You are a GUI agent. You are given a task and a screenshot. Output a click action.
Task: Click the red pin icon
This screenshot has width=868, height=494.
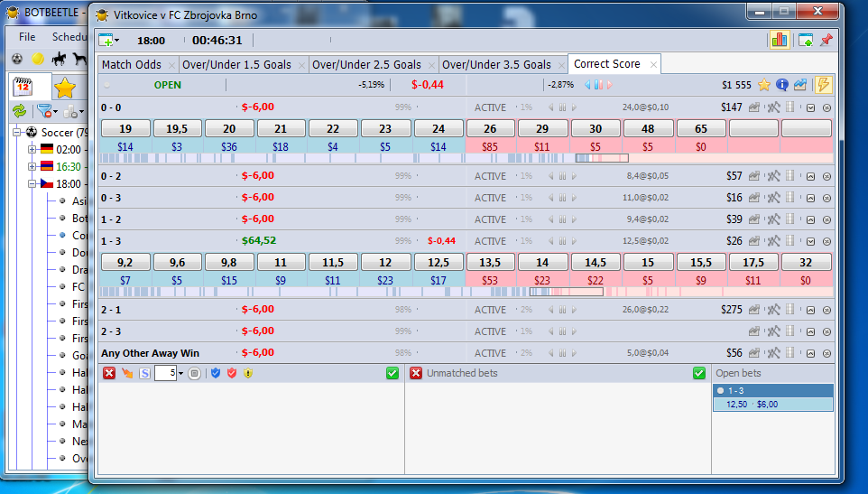point(826,40)
